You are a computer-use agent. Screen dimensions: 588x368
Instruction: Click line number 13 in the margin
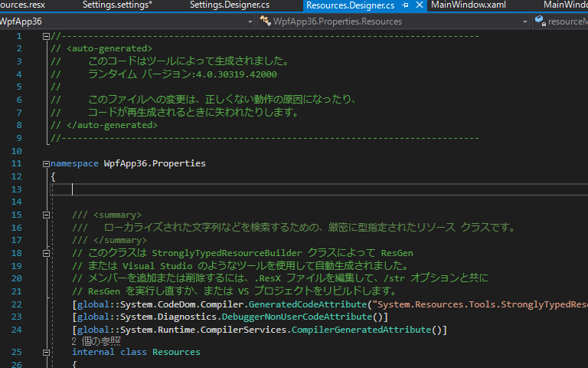17,189
